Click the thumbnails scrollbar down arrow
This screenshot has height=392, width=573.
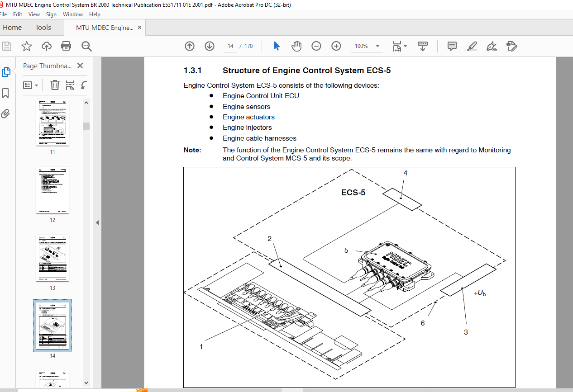tap(86, 383)
